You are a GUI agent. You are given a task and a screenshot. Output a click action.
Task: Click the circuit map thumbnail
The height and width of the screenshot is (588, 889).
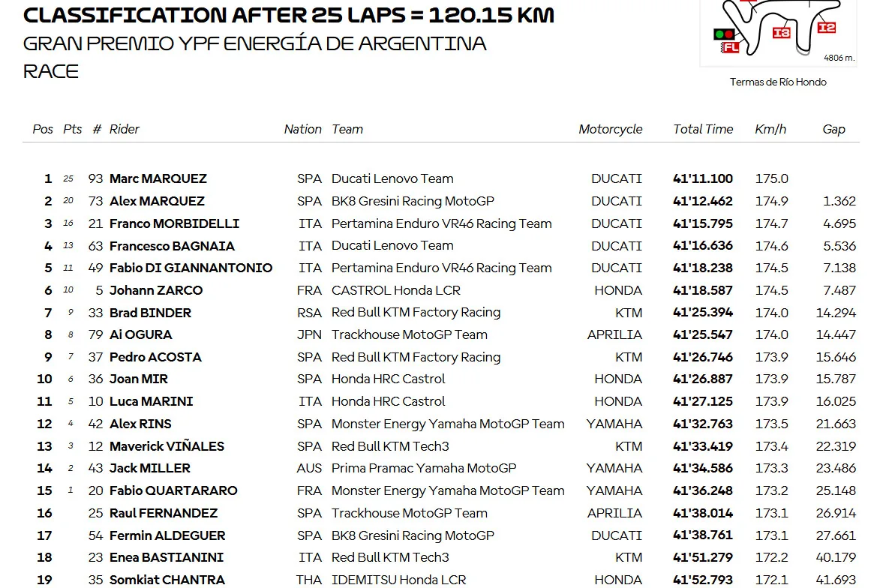[x=778, y=33]
